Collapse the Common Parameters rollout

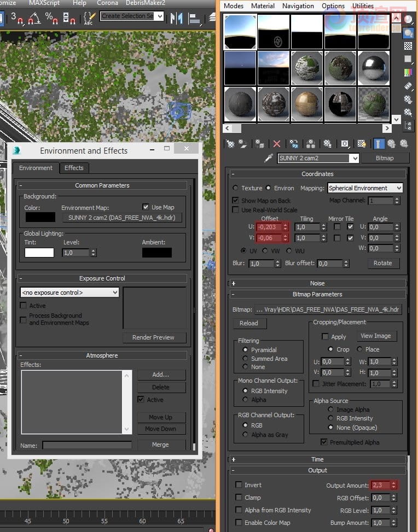102,185
